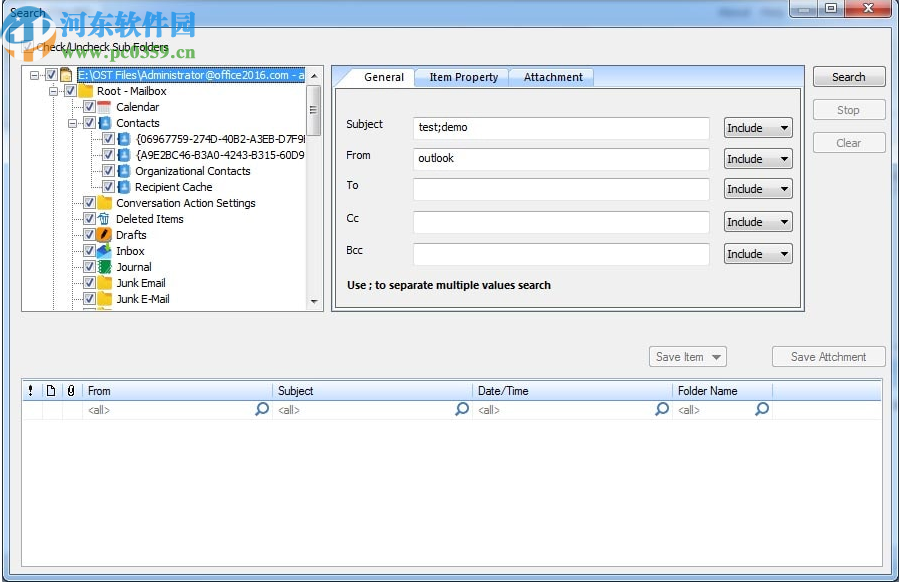
Task: Select the Inbox folder icon
Action: pyautogui.click(x=103, y=250)
